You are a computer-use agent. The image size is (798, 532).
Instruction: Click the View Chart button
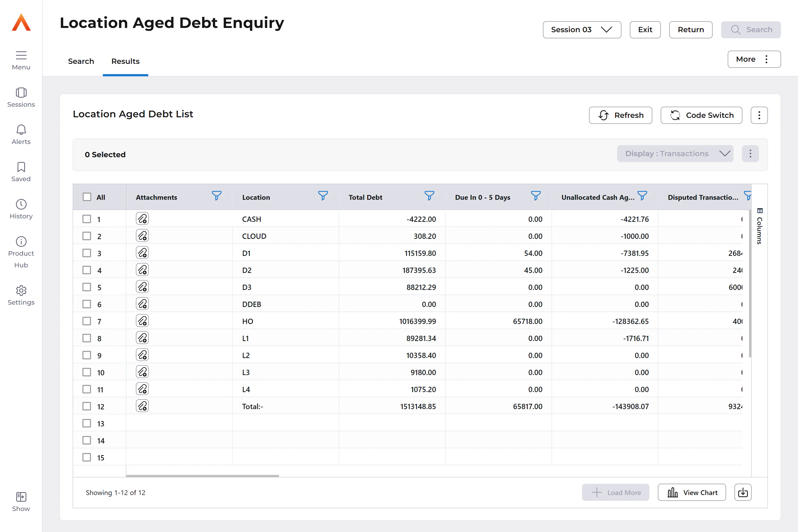click(692, 492)
